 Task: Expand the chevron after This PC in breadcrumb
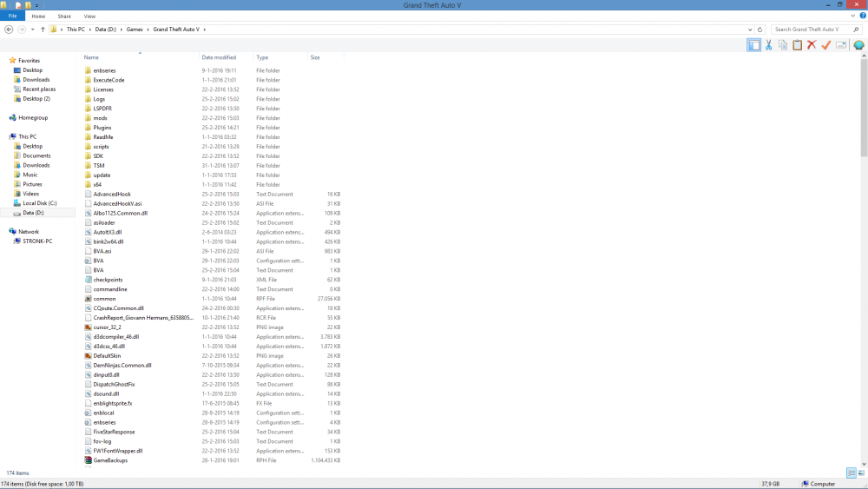pyautogui.click(x=90, y=30)
